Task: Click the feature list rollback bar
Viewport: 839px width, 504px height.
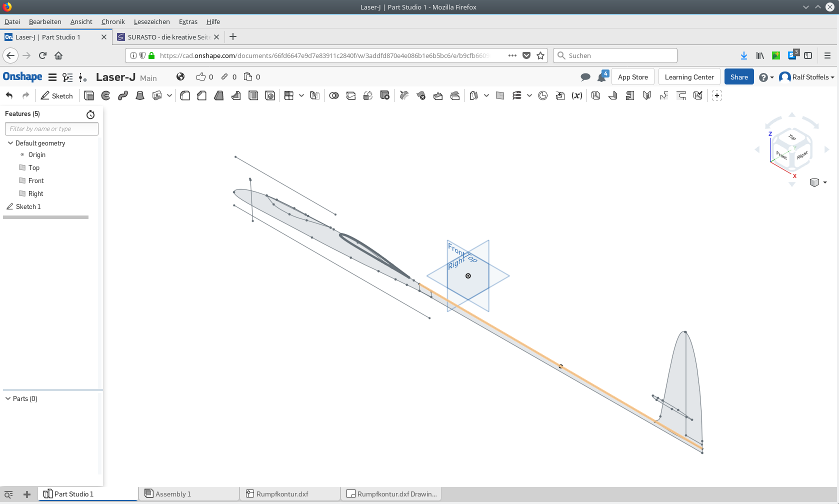Action: (45, 217)
